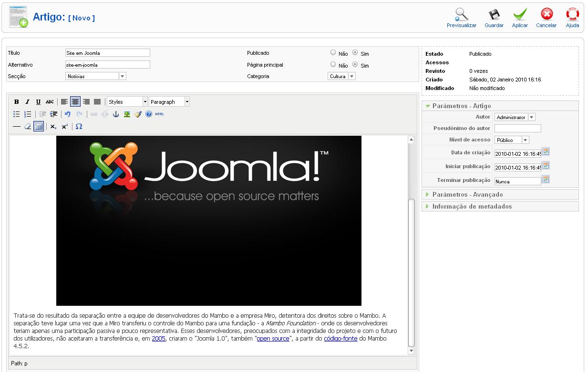Select the Joomla logo image in editor

(209, 221)
